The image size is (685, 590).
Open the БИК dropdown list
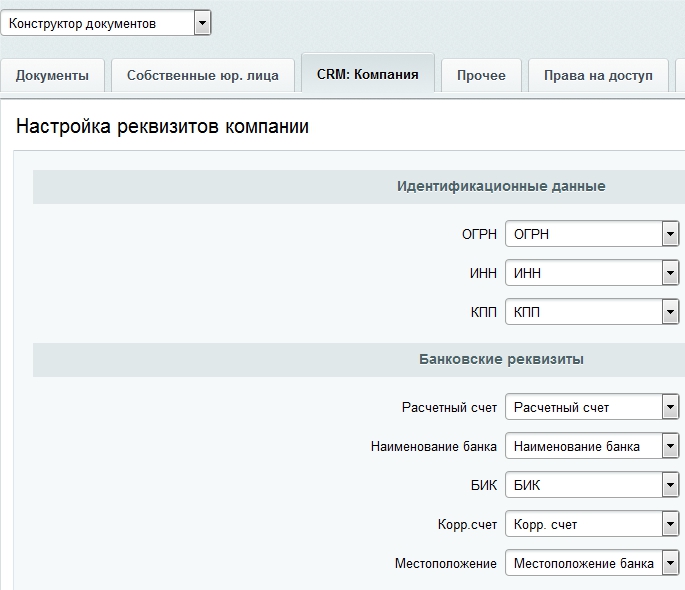click(592, 485)
